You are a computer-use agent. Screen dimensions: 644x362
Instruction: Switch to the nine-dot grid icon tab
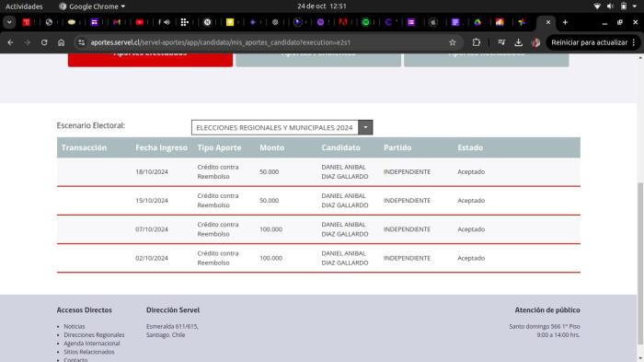tap(184, 22)
